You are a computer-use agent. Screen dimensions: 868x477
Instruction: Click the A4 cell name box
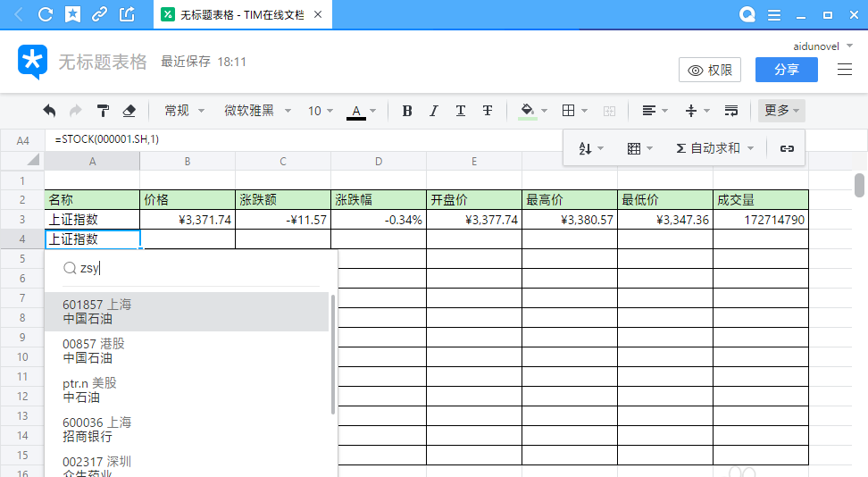[x=22, y=141]
